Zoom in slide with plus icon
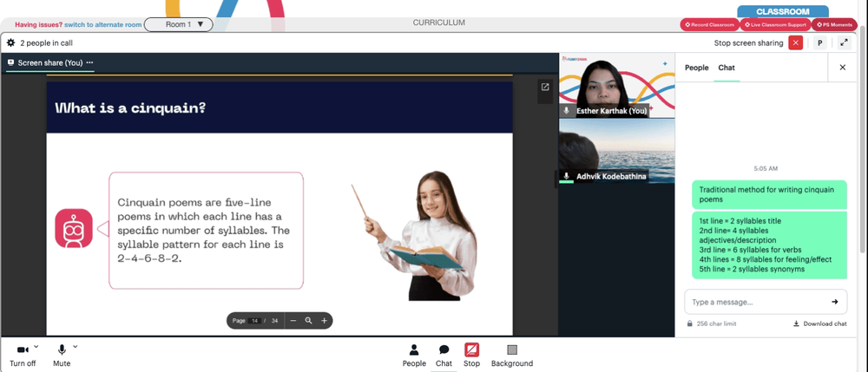 [325, 321]
